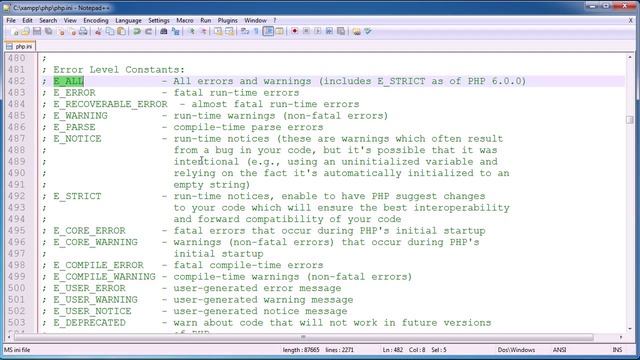Image resolution: width=640 pixels, height=360 pixels.
Task: Zoom out using the toolbar icon
Action: click(203, 31)
